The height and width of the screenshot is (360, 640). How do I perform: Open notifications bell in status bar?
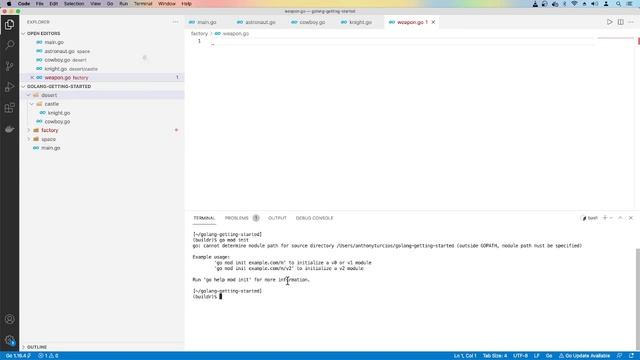(631, 356)
